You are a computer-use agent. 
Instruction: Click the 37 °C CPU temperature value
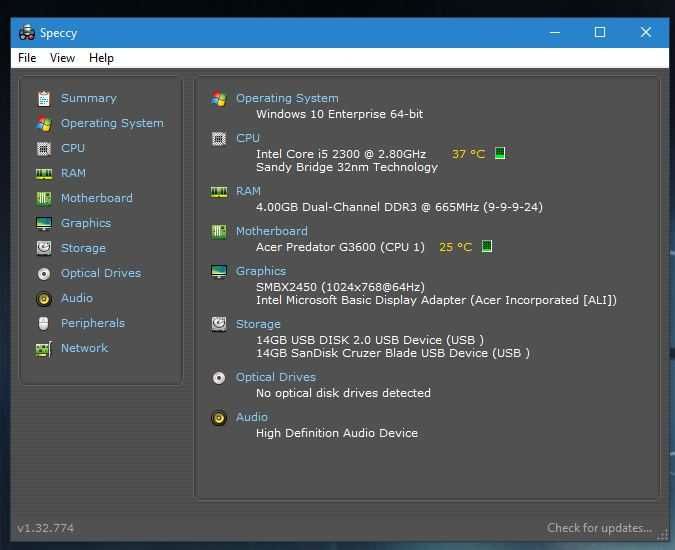pyautogui.click(x=468, y=154)
